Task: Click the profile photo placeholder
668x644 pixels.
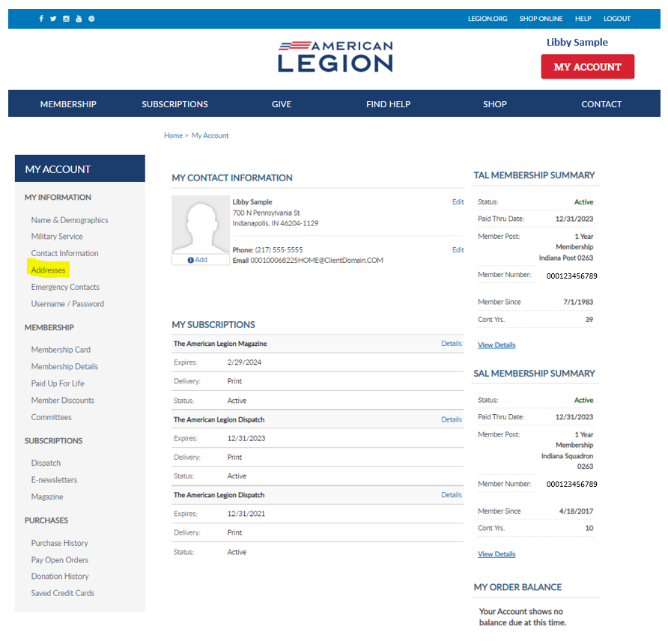Action: point(200,222)
